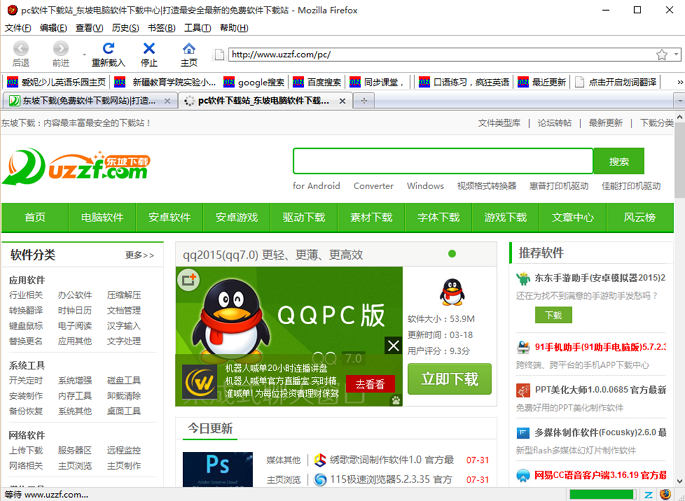Click the green loading progress bar
Viewport: 685px width, 501px height.
point(602,494)
